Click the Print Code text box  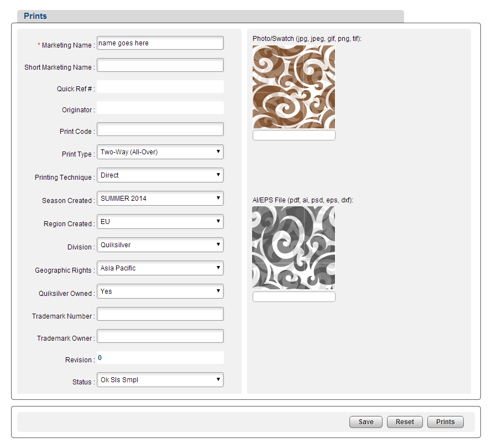point(160,129)
